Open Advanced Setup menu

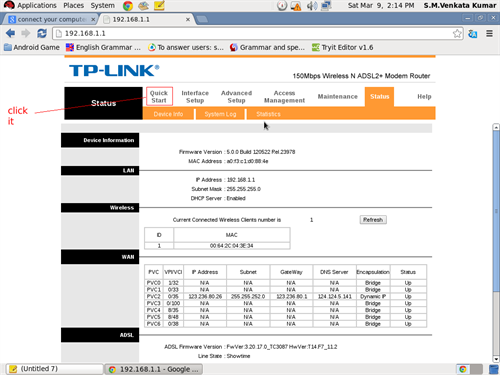[x=236, y=97]
